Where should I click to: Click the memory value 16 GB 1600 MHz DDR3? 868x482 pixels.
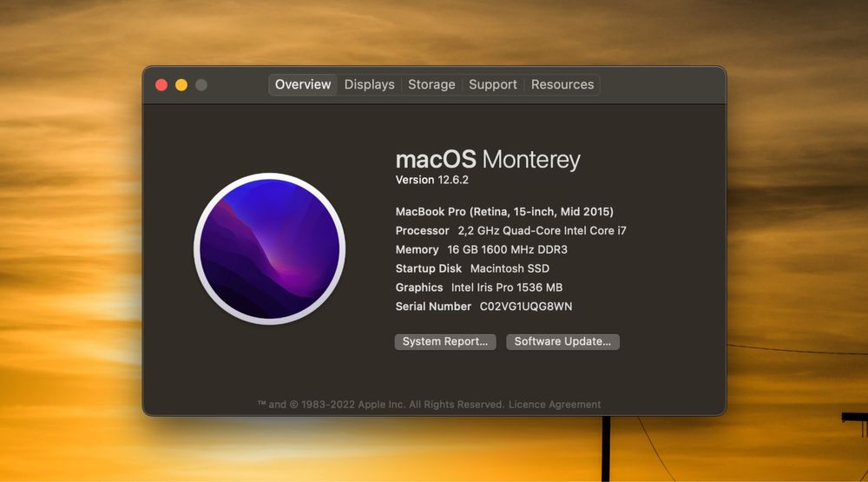507,250
